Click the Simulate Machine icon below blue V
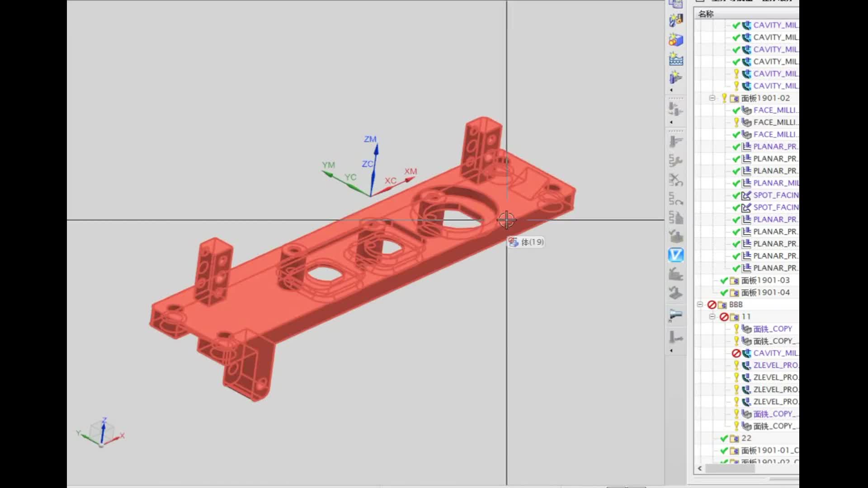The height and width of the screenshot is (488, 868). tap(676, 274)
